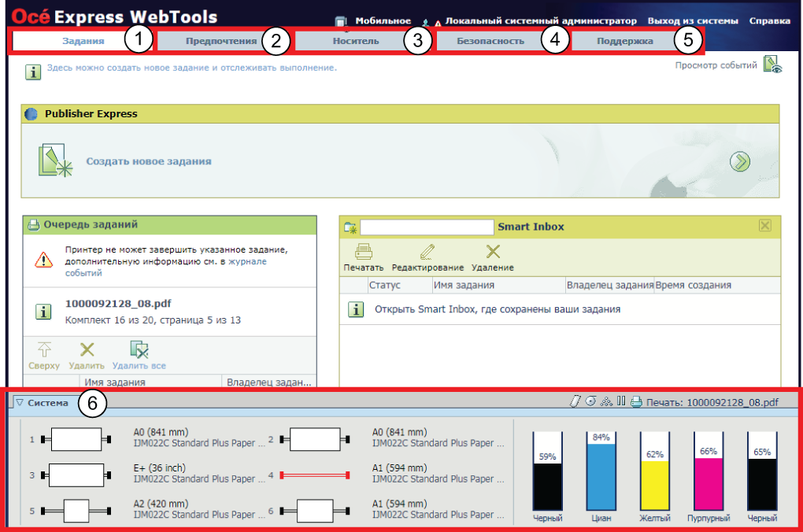Delete the queued job with Удалить icon
This screenshot has height=532, width=803.
pos(87,349)
